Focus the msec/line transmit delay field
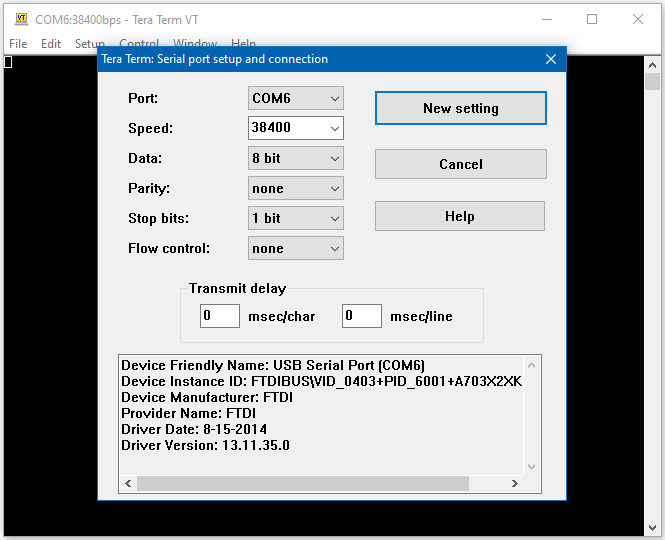The height and width of the screenshot is (540, 665). pos(362,316)
